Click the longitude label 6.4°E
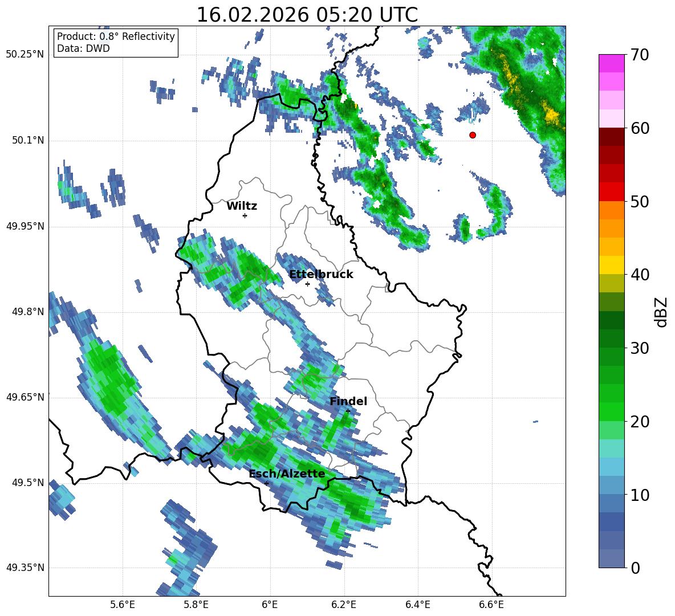675x616 pixels. point(417,605)
